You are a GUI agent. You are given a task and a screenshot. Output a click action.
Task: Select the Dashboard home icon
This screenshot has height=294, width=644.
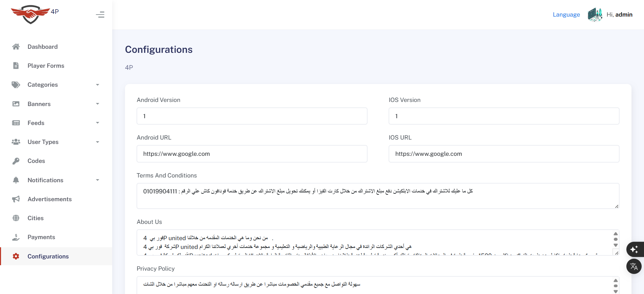click(16, 46)
